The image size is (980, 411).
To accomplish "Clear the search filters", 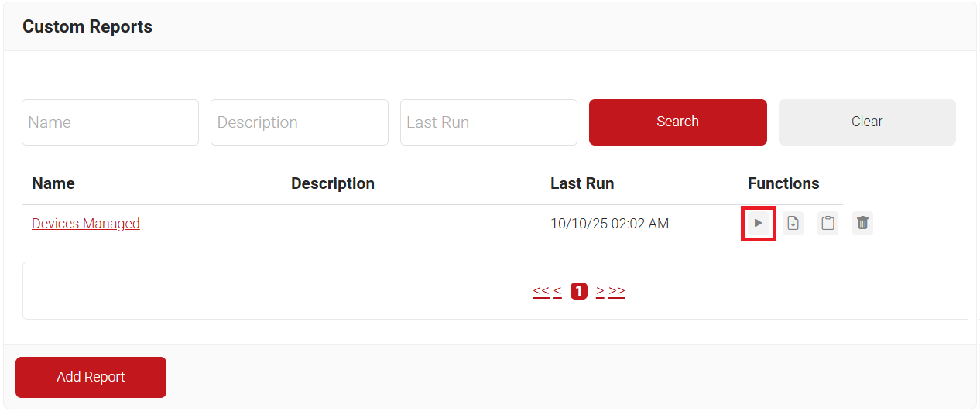I will [867, 122].
